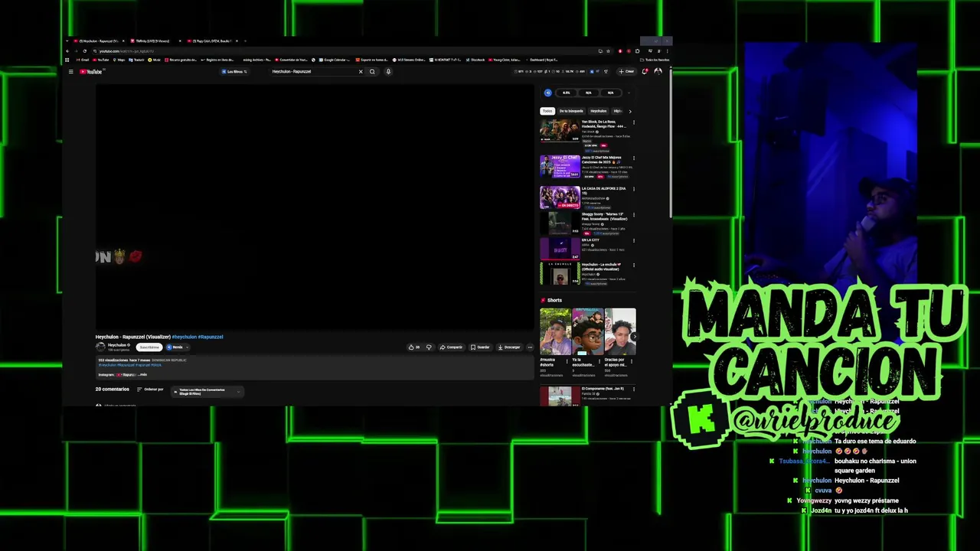Open options for Yan Block video
The width and height of the screenshot is (980, 551).
point(633,122)
